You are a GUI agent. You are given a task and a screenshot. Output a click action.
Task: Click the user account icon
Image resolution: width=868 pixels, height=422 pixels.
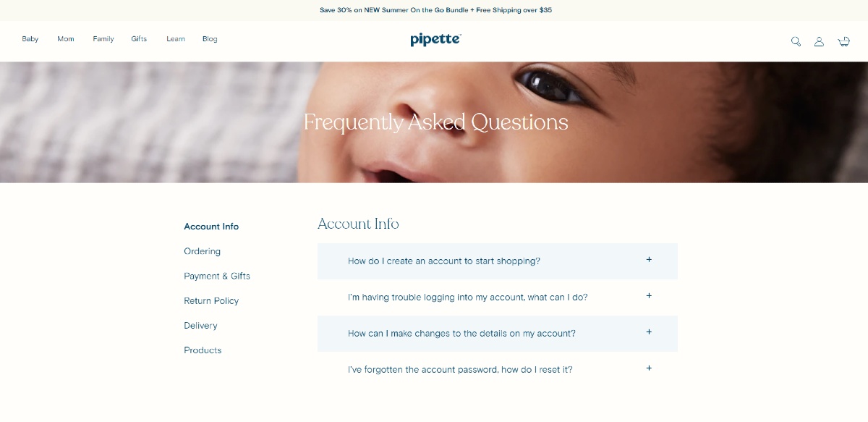pyautogui.click(x=819, y=41)
